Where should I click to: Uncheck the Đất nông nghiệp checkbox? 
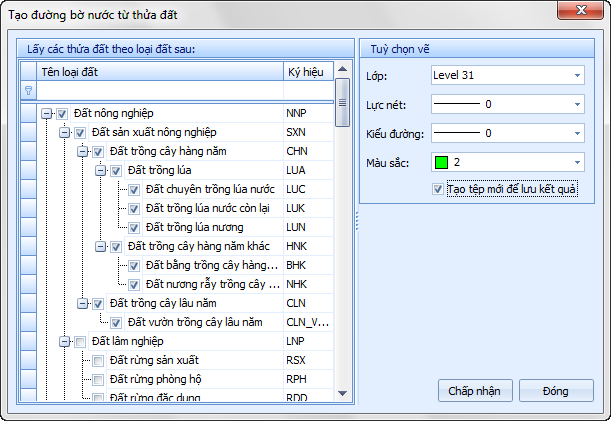[63, 114]
